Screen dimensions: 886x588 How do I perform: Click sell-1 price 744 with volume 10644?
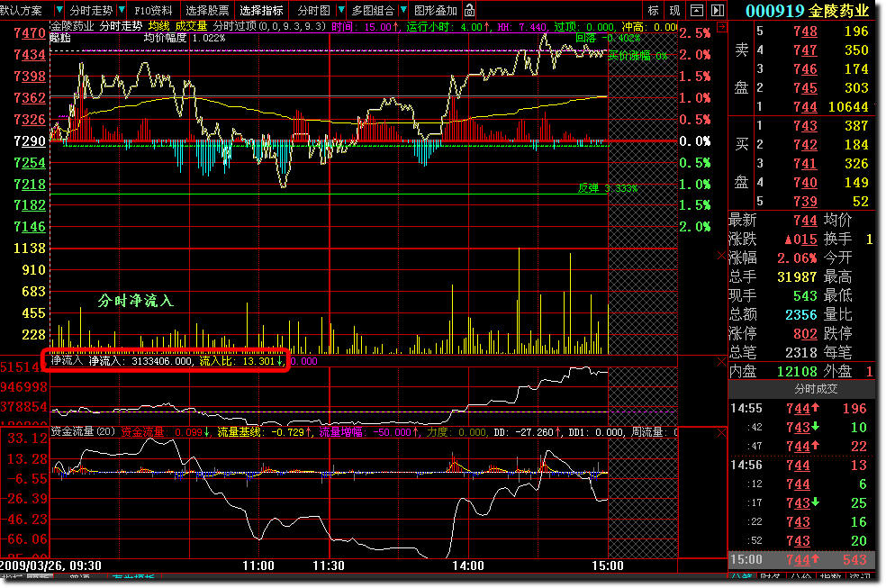(816, 107)
